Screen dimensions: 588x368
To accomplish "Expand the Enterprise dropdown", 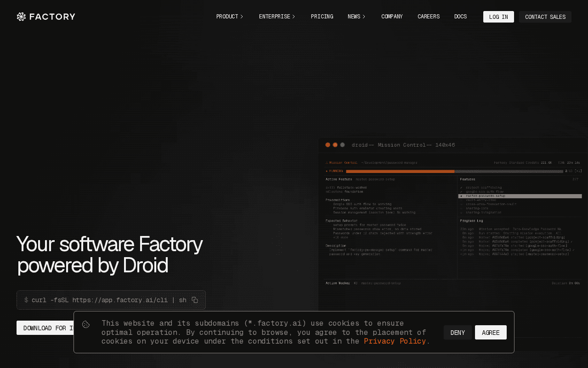I will pos(277,17).
